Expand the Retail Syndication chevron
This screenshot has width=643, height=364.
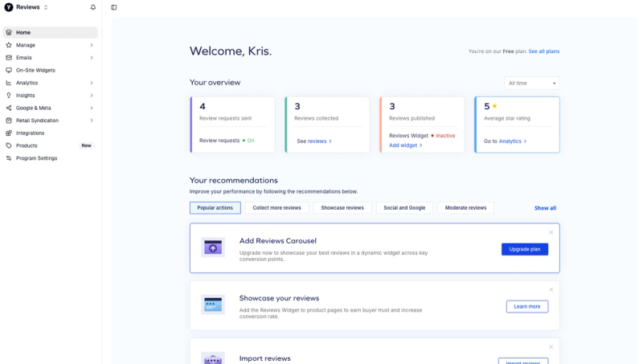(92, 121)
